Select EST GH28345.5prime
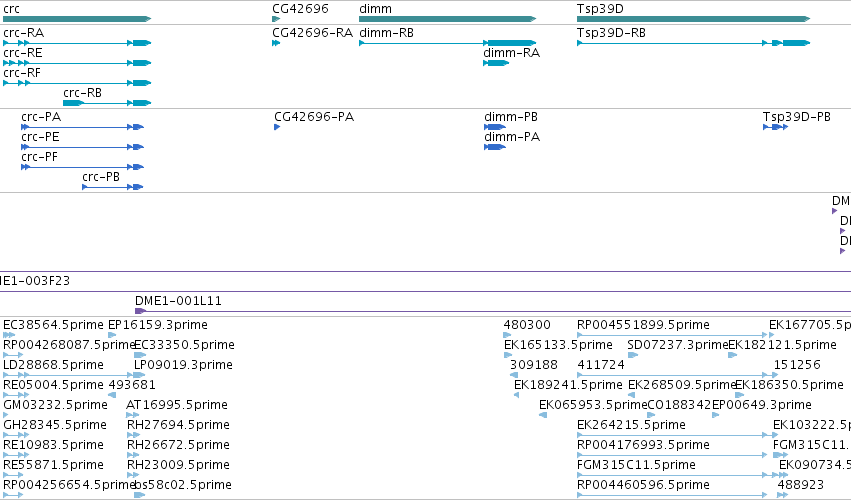Image resolution: width=851 pixels, height=500 pixels. point(55,425)
